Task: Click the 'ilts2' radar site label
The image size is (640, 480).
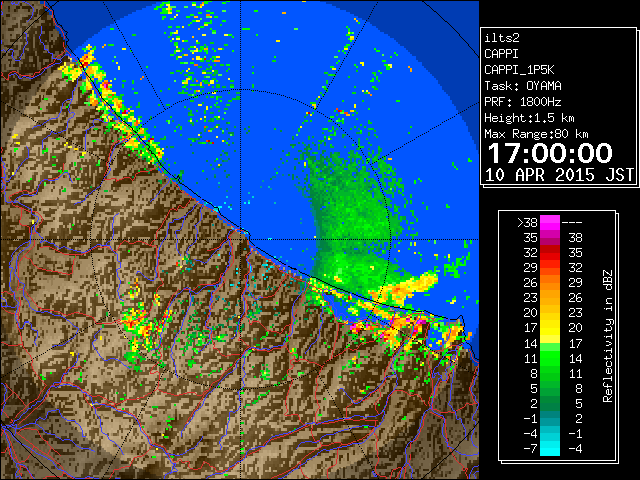Action: pos(502,38)
